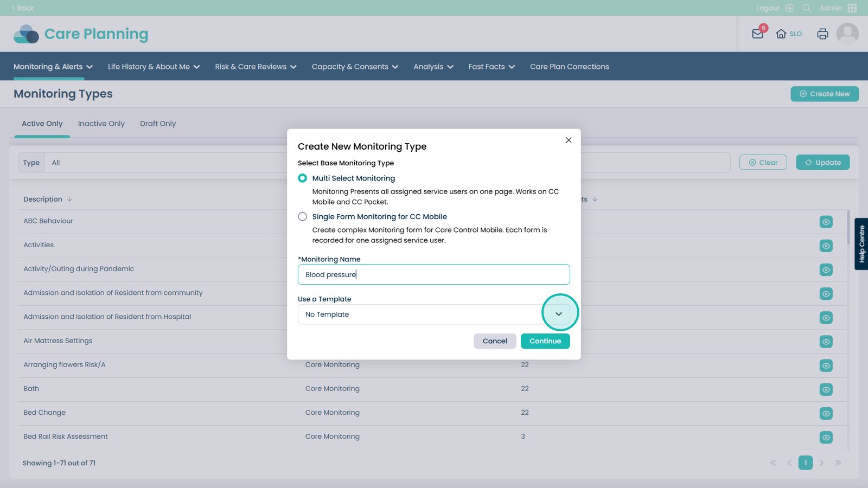Expand the Monitoring & Alerts menu
This screenshot has height=488, width=868.
pos(53,67)
